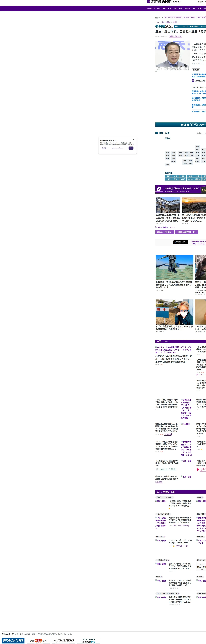Open 読売中高生新聞 logo link
The image size is (206, 644).
[x=38, y=640]
